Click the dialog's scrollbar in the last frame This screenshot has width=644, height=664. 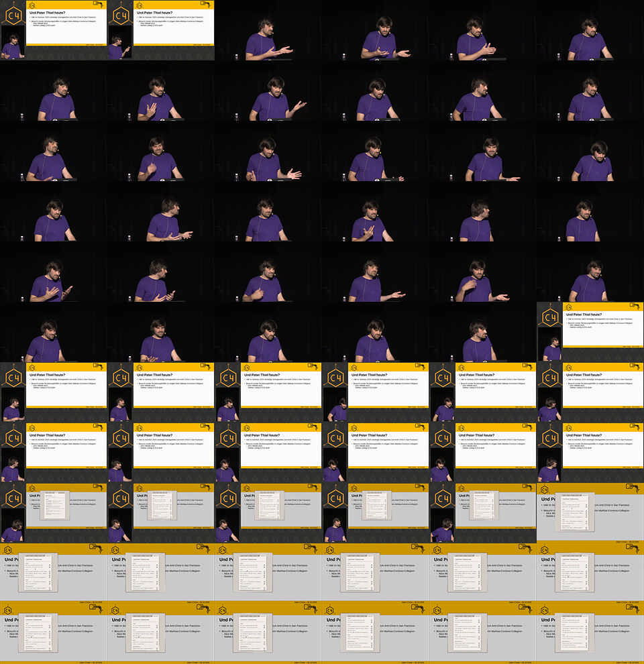[x=586, y=634]
